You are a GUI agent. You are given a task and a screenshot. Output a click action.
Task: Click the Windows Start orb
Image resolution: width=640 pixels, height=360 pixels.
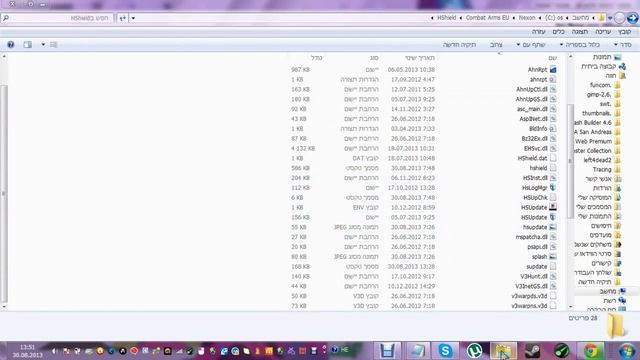[x=627, y=351]
